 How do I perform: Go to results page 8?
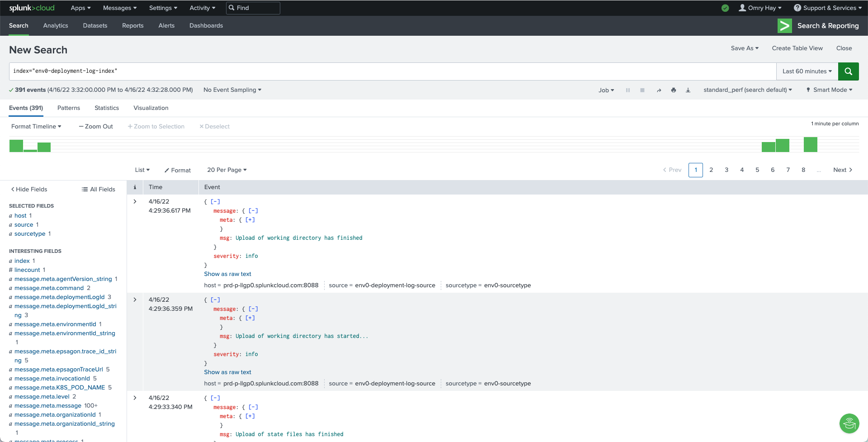803,170
